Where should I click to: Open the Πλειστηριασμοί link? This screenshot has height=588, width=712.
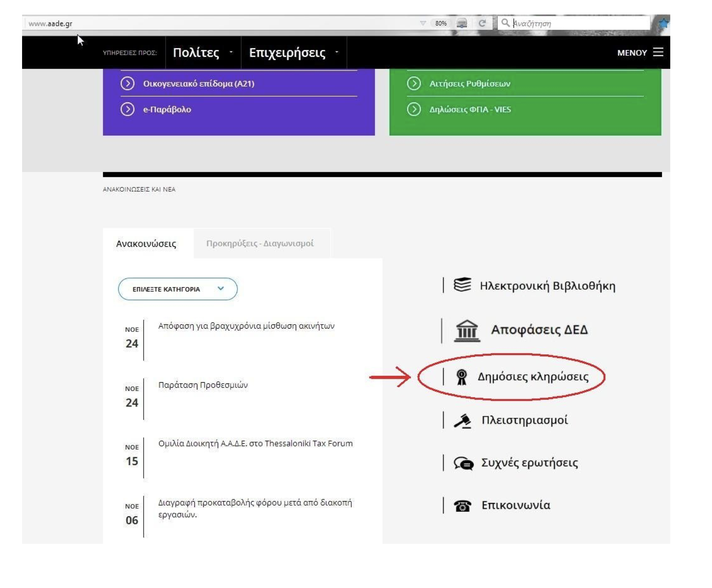coord(524,420)
